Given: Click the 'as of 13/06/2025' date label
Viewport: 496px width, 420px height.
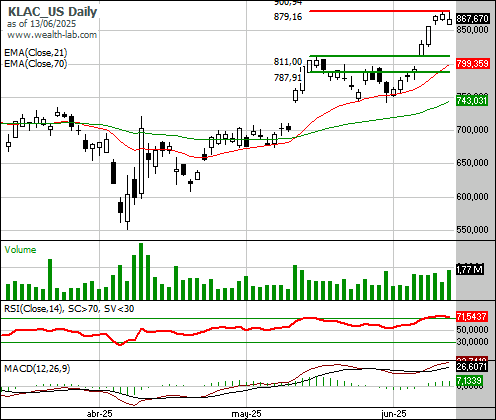Looking at the screenshot, I should (x=41, y=24).
